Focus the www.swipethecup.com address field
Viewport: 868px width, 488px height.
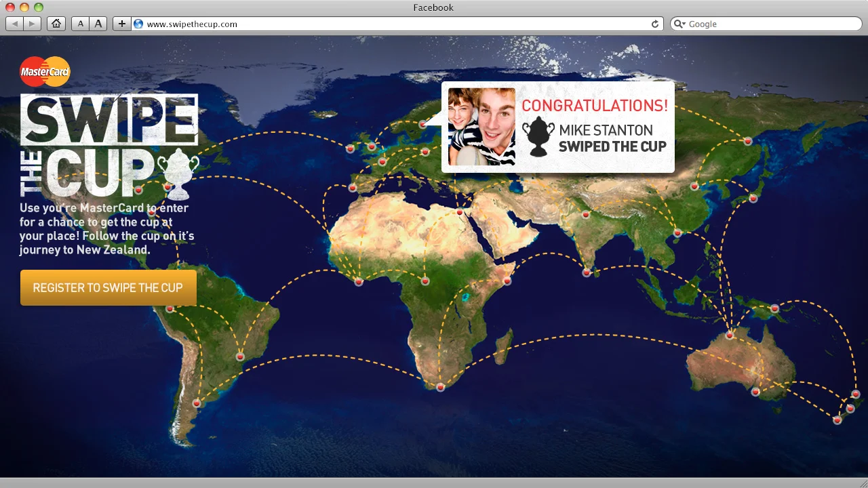398,24
